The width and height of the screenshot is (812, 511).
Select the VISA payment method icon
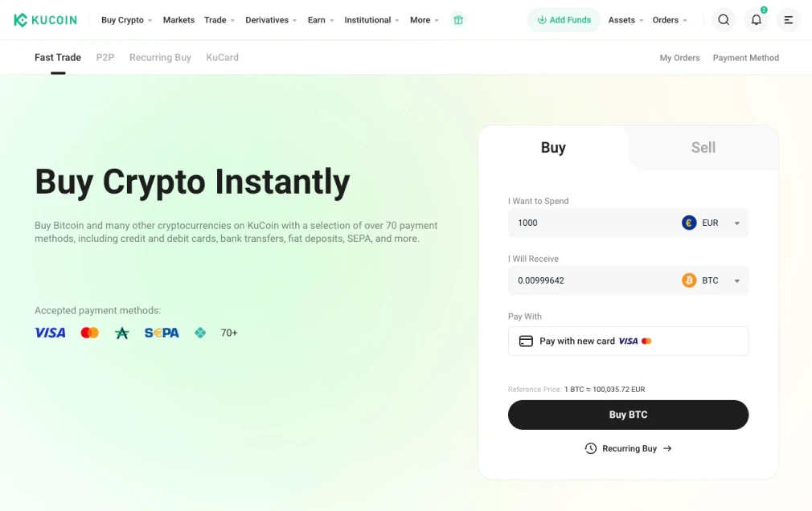click(x=50, y=332)
